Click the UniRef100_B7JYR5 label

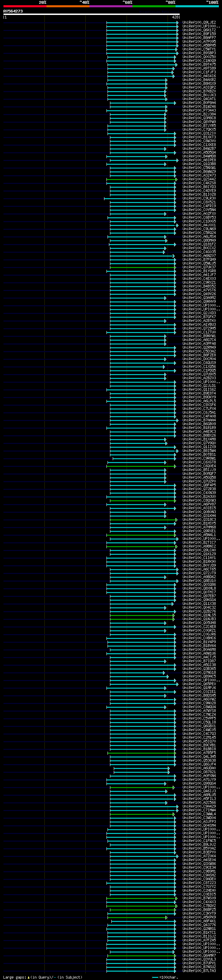click(x=199, y=125)
